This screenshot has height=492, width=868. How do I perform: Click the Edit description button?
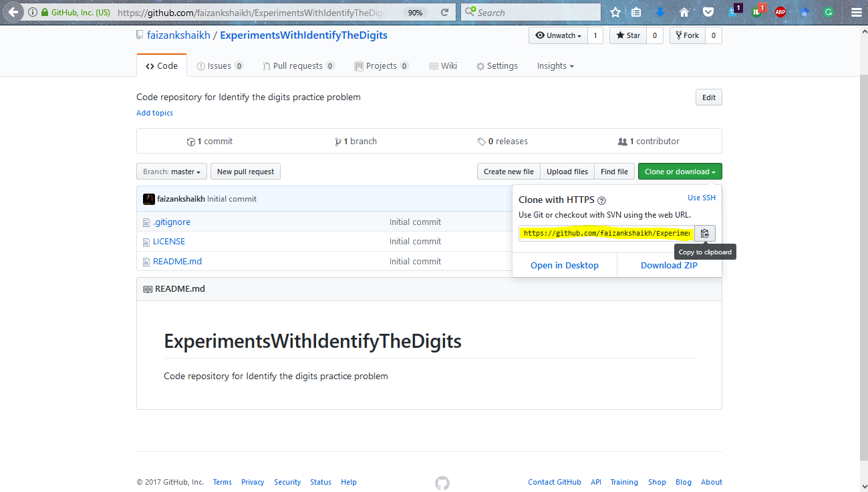coord(709,97)
